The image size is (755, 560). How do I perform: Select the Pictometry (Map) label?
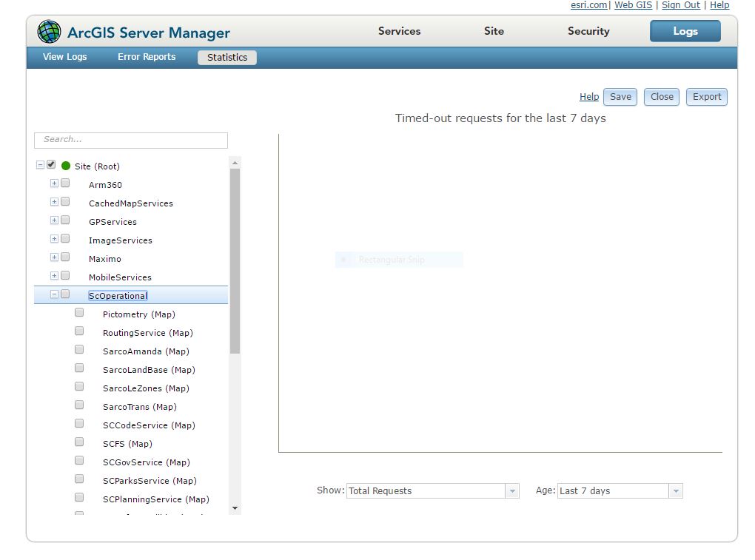point(139,314)
